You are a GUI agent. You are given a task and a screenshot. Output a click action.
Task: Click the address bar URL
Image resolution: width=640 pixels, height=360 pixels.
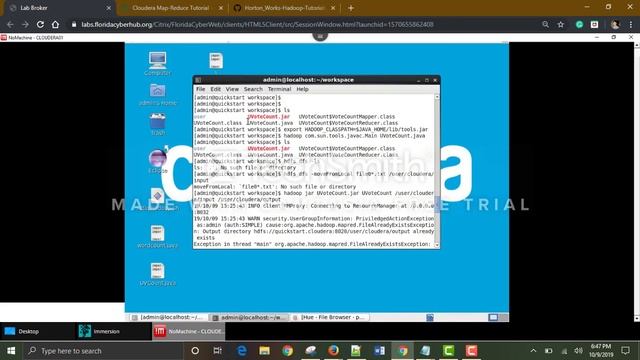click(257, 24)
